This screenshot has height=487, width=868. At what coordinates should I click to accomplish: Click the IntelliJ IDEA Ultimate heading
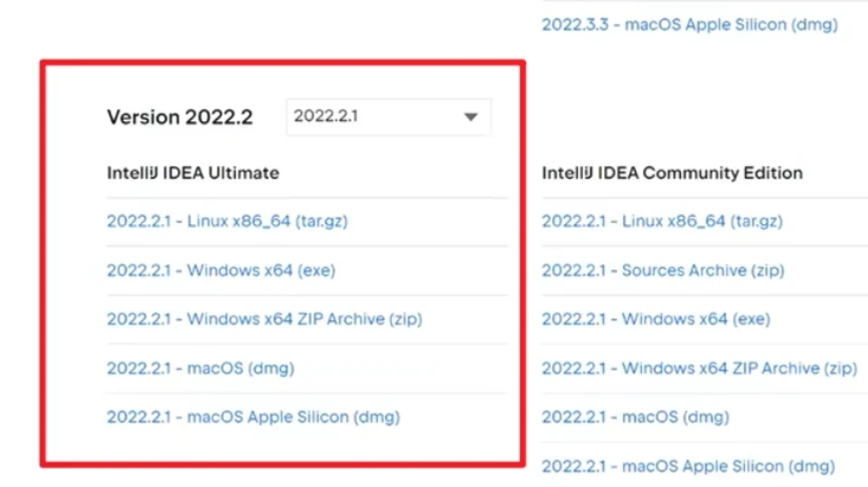193,173
